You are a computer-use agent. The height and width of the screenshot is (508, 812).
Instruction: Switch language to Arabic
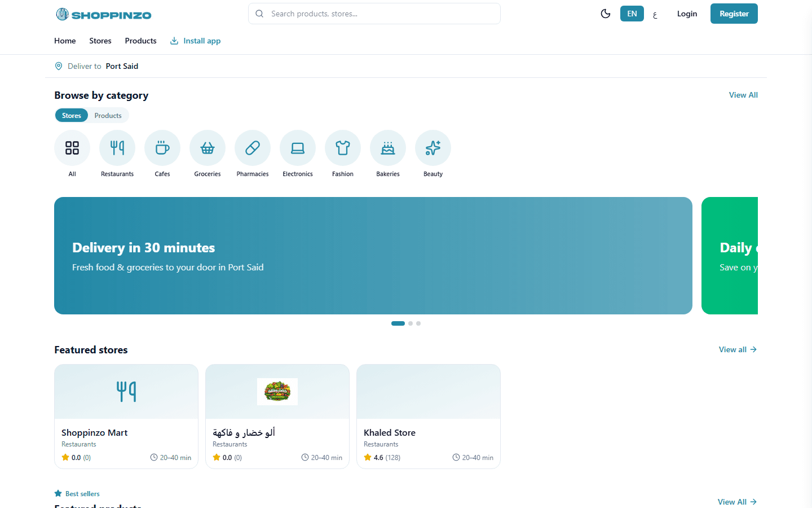coord(655,14)
